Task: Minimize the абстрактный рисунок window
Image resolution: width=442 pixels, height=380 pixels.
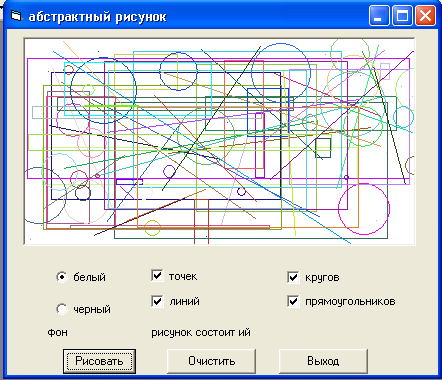Action: [x=379, y=16]
